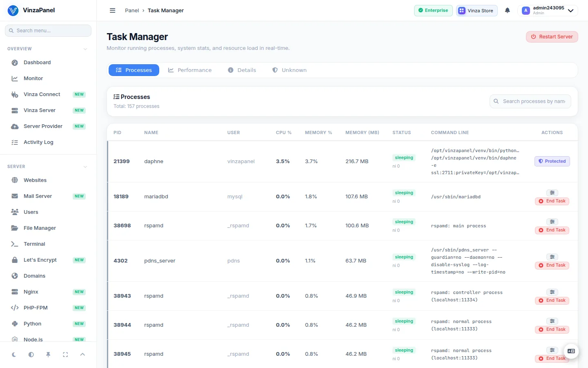Open Let's Encrypt settings
The width and height of the screenshot is (588, 368).
[48, 260]
